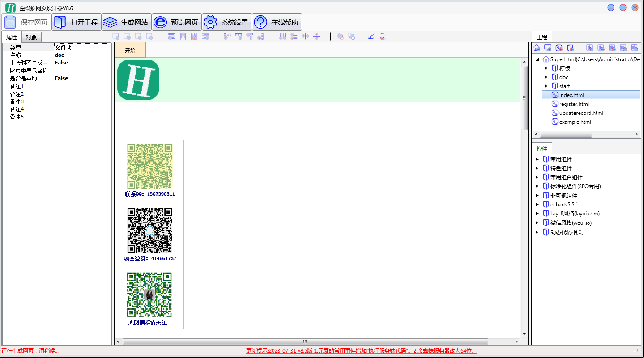Click the remove element icon with minus sign
The image size is (644, 358).
click(149, 37)
